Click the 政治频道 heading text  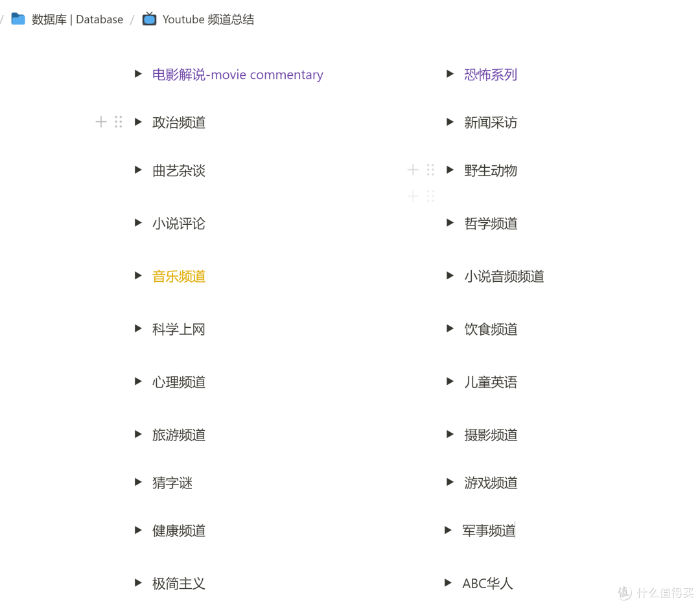[179, 122]
